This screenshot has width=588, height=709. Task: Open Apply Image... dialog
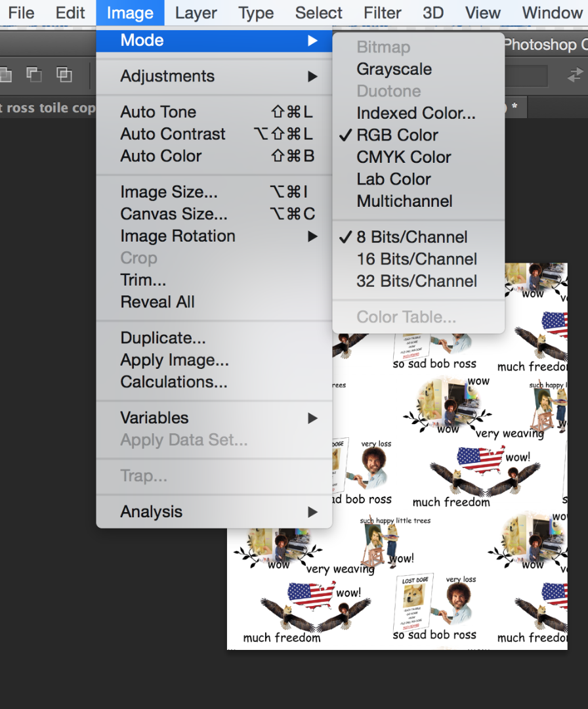click(214, 360)
